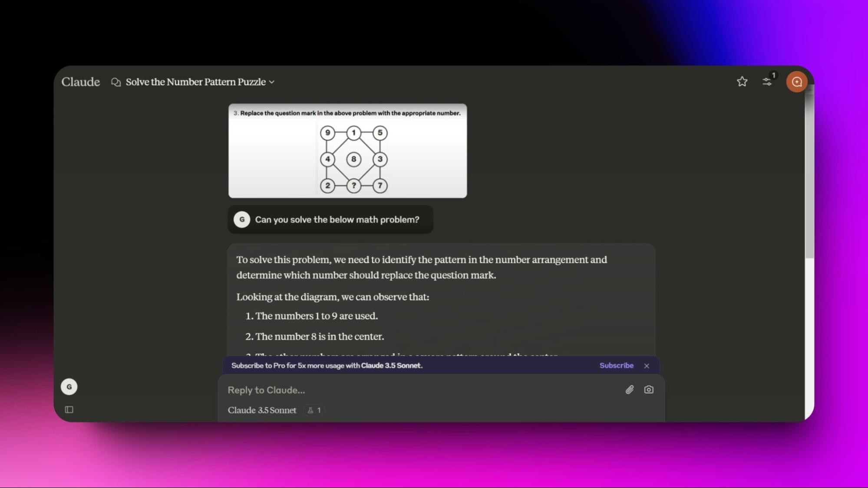Toggle the sidebar panel icon
The width and height of the screenshot is (868, 488).
coord(69,409)
